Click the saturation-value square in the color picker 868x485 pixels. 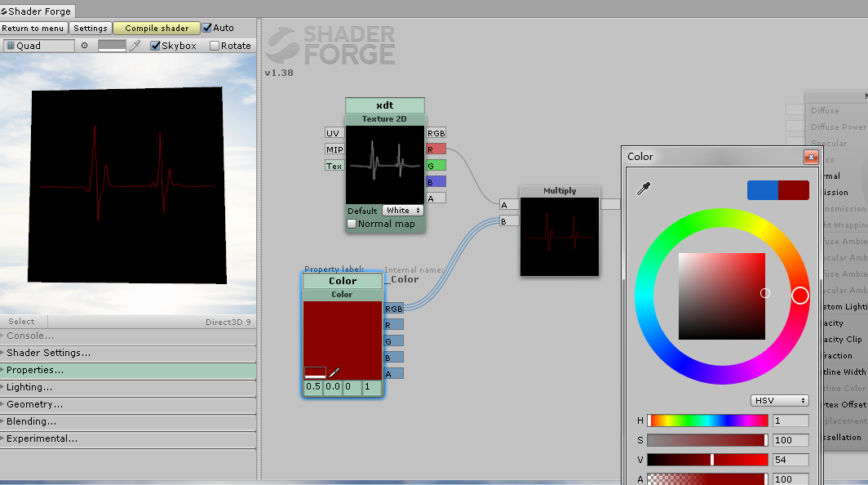tap(722, 296)
